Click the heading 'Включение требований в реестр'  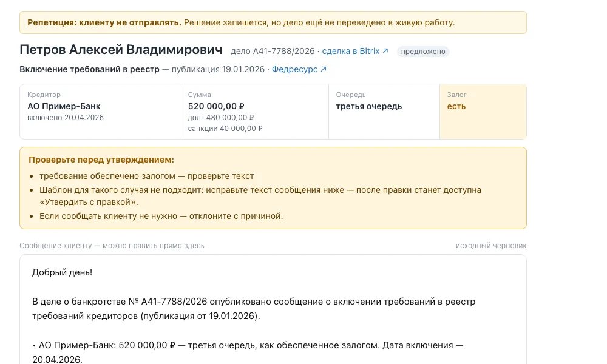pos(89,69)
